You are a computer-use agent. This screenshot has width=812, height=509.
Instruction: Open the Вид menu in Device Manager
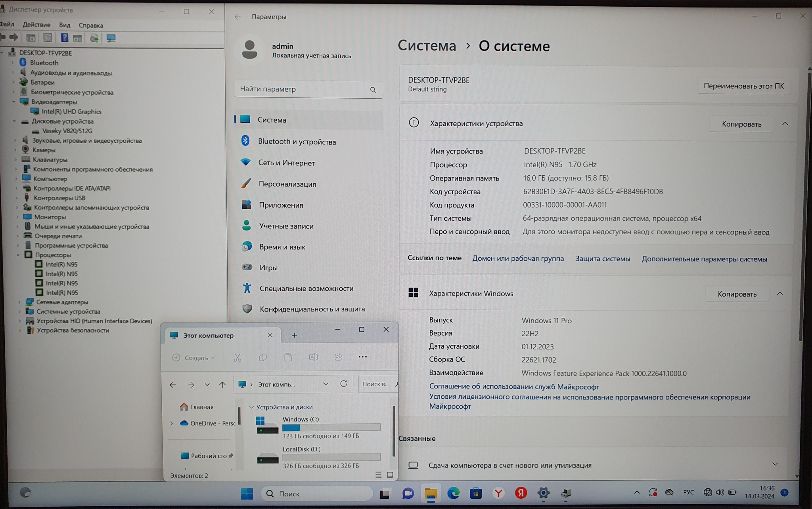[65, 25]
